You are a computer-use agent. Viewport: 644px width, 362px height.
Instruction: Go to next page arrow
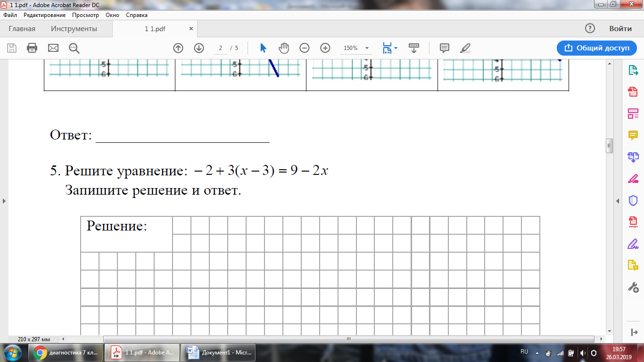pos(198,48)
